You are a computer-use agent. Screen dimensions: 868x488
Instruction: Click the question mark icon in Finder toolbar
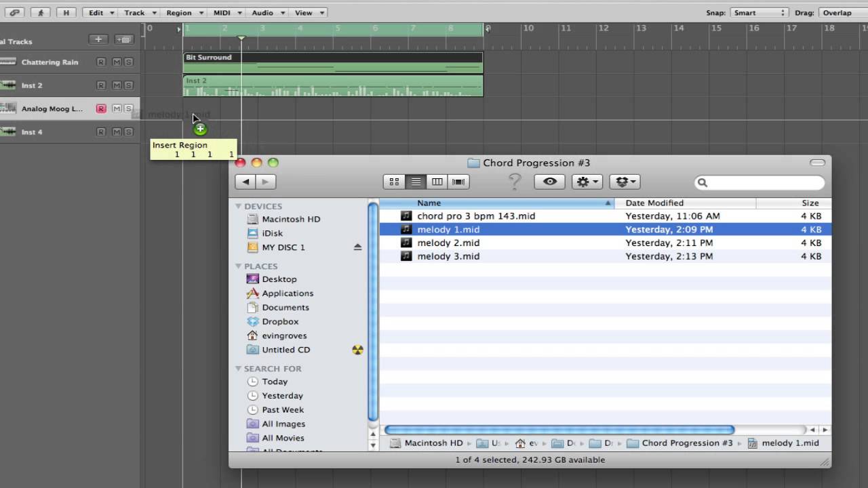pos(515,182)
